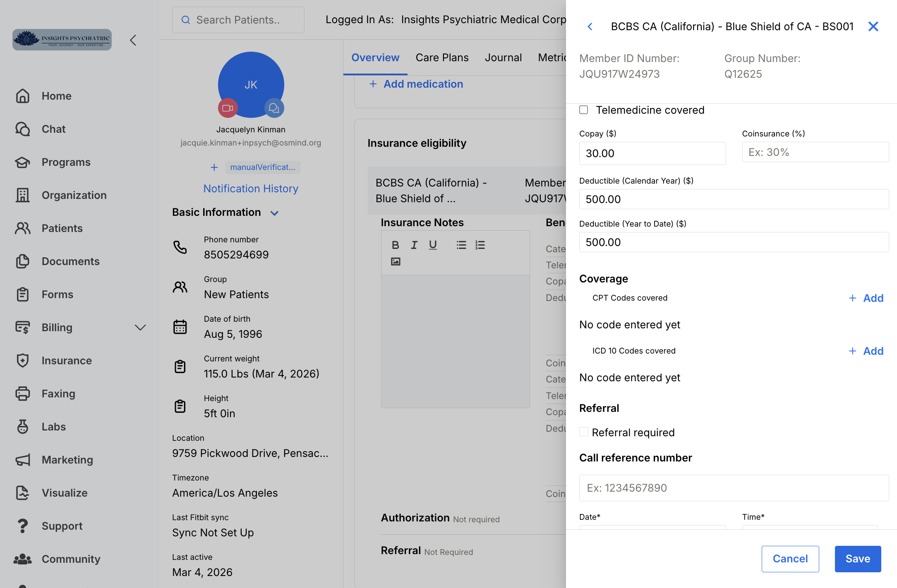Toggle bold in Insurance Notes editor
The height and width of the screenshot is (588, 897).
395,245
